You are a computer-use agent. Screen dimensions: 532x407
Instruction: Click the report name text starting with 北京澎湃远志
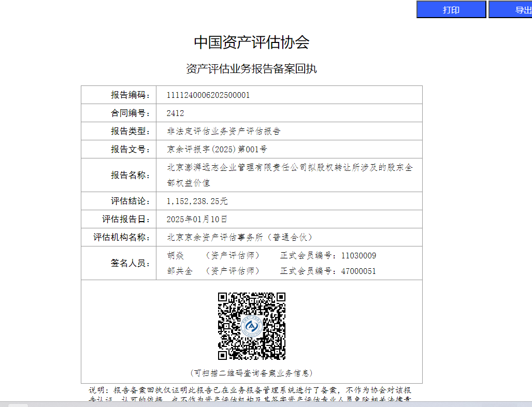pyautogui.click(x=289, y=168)
